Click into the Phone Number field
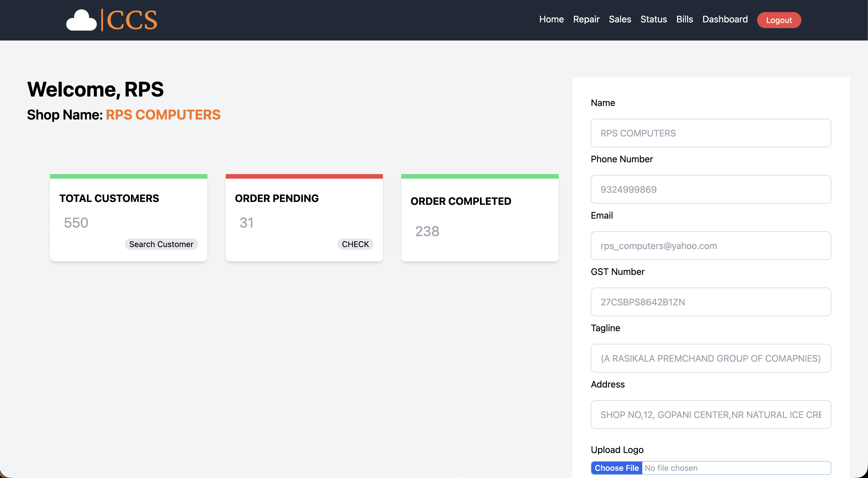This screenshot has width=868, height=478. click(x=710, y=189)
